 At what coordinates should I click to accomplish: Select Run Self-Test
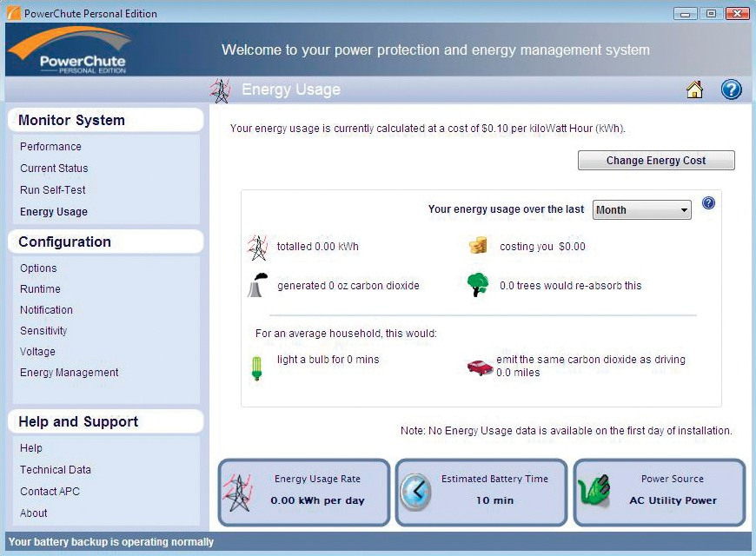52,190
